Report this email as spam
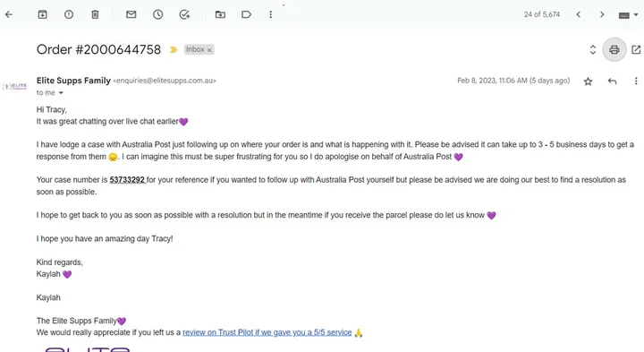Screen dimensions: 644x352 tap(69, 14)
